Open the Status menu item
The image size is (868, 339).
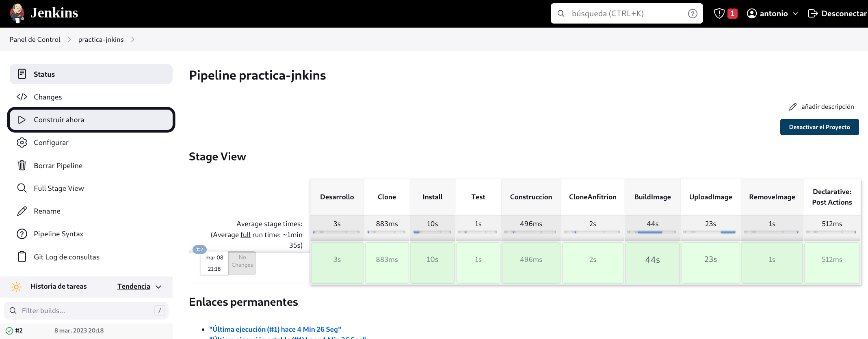coord(91,74)
